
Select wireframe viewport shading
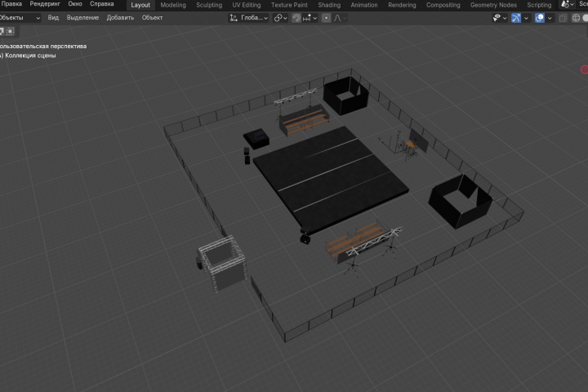click(576, 18)
